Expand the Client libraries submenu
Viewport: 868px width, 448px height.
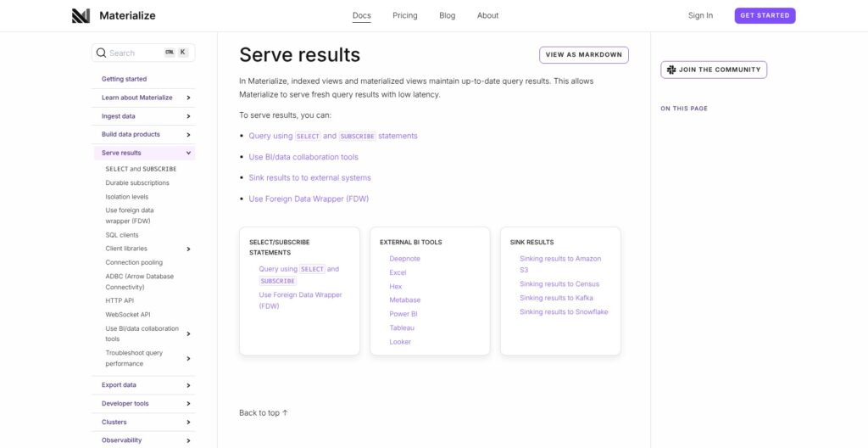point(189,249)
